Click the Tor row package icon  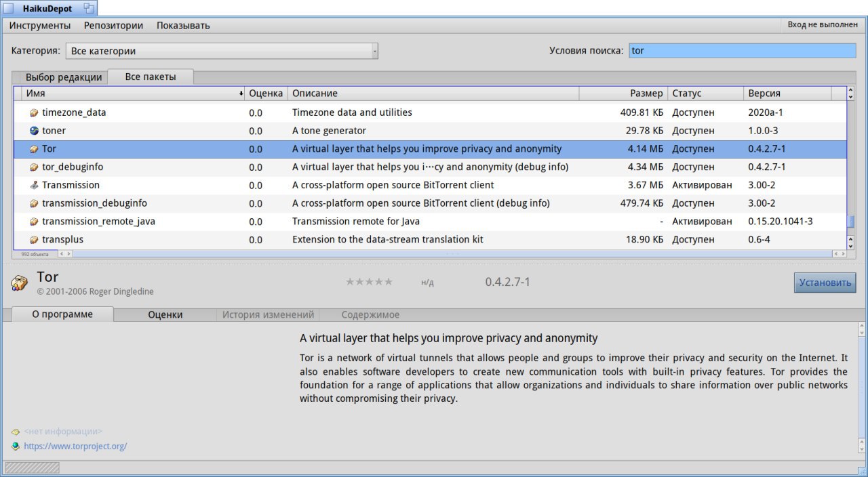(34, 149)
